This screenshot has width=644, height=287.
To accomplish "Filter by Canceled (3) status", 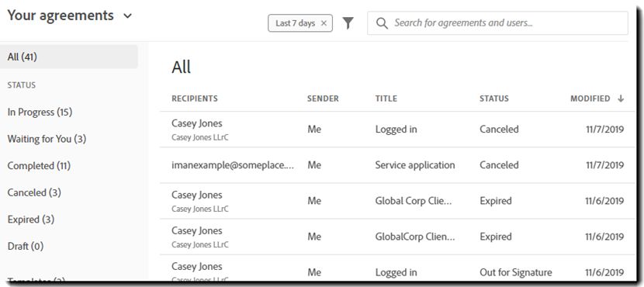I will pos(34,192).
